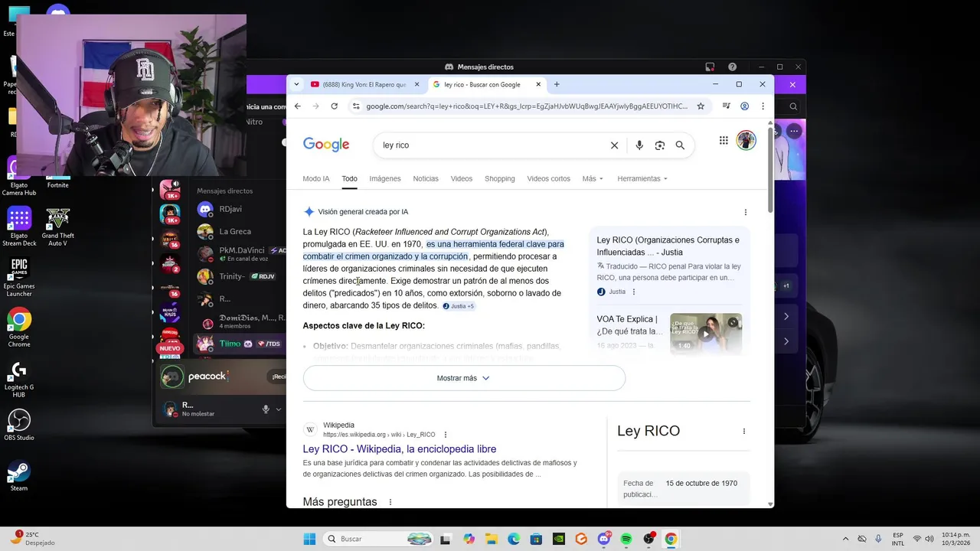Clear the search box with the X icon
This screenshot has height=551, width=980.
pos(614,145)
